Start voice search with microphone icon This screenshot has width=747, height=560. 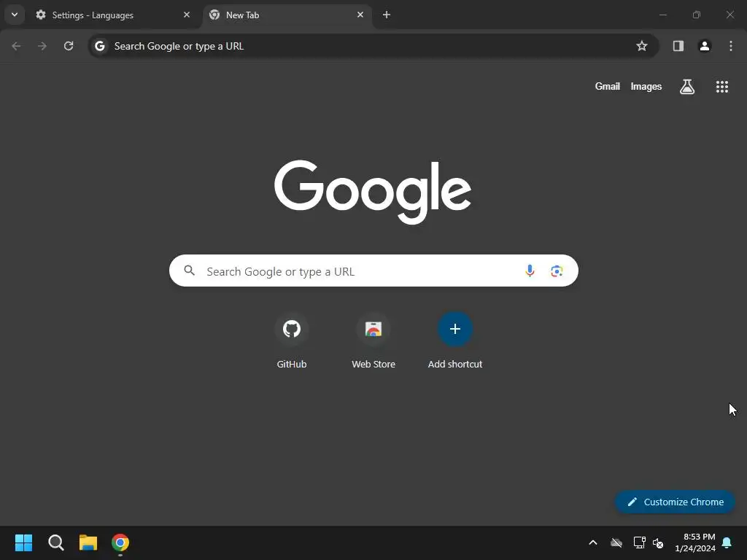530,271
